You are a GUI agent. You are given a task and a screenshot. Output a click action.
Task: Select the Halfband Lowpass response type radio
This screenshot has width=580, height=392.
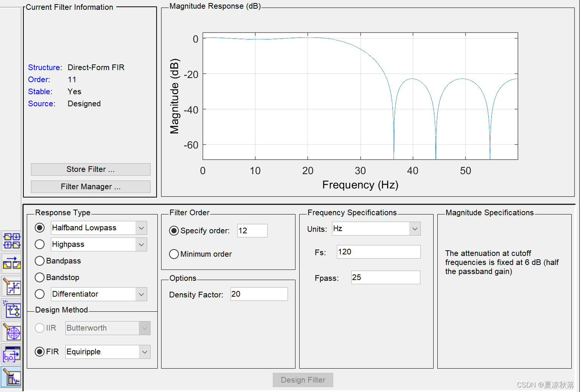click(x=40, y=228)
